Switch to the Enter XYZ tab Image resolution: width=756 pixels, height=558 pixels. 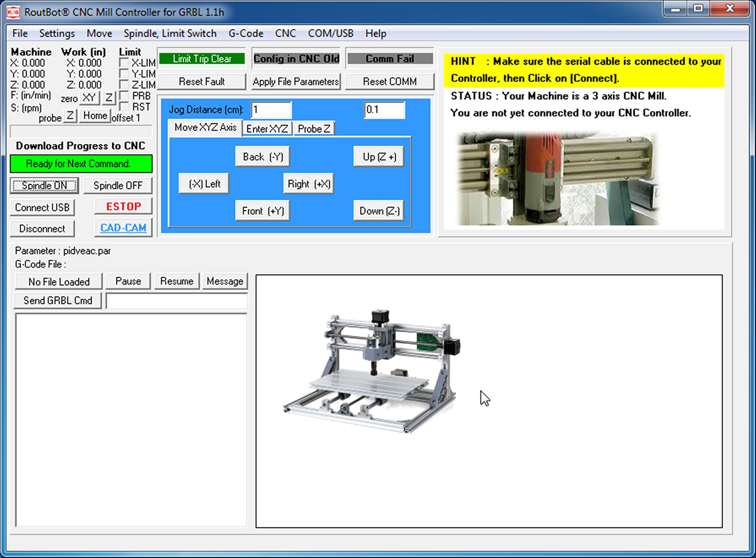pyautogui.click(x=267, y=129)
